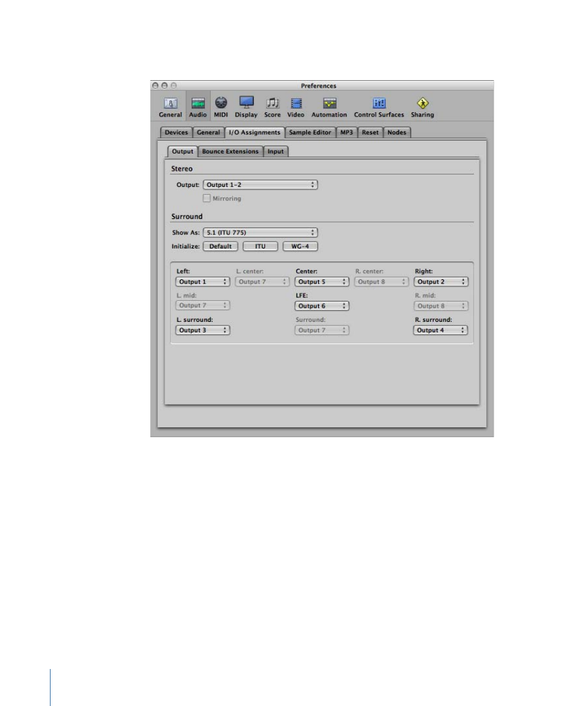Open the Left channel Output 1 dropdown

[203, 281]
